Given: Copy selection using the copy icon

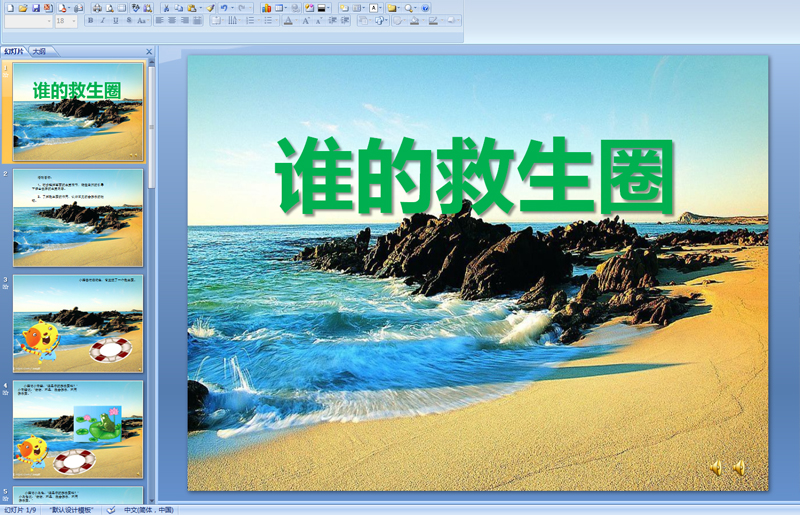Looking at the screenshot, I should tap(179, 8).
